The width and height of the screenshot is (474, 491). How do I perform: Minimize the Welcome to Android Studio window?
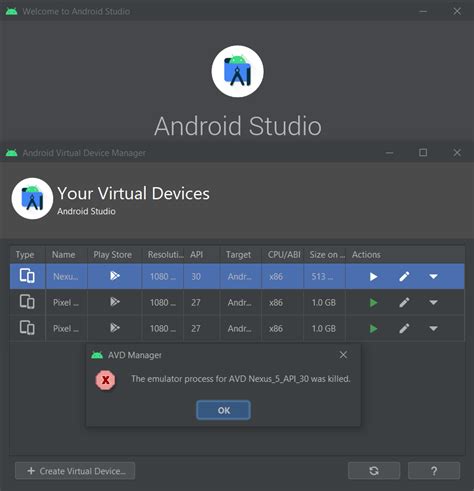pos(423,11)
